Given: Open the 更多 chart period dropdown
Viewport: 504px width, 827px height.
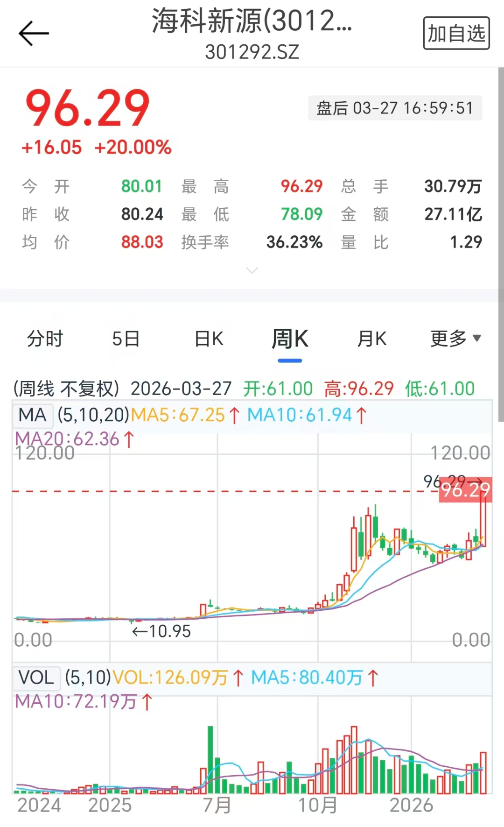Looking at the screenshot, I should coord(455,339).
